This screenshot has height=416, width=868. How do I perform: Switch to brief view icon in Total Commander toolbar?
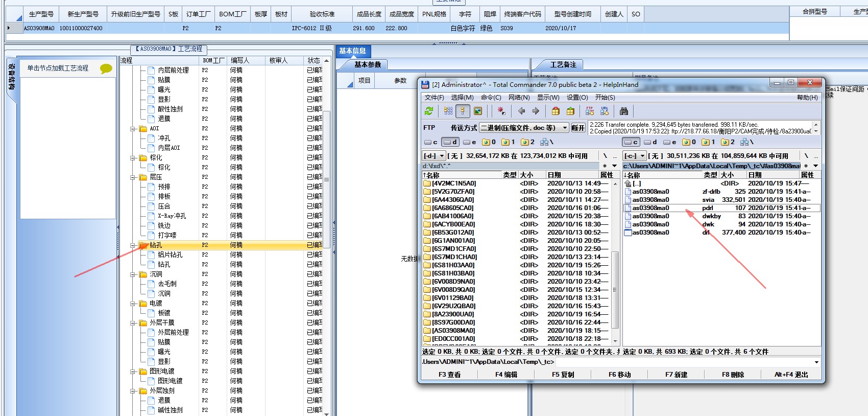click(448, 111)
